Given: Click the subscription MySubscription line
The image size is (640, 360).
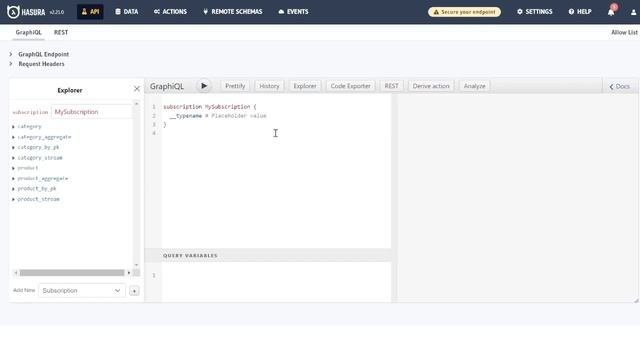Looking at the screenshot, I should pos(210,107).
